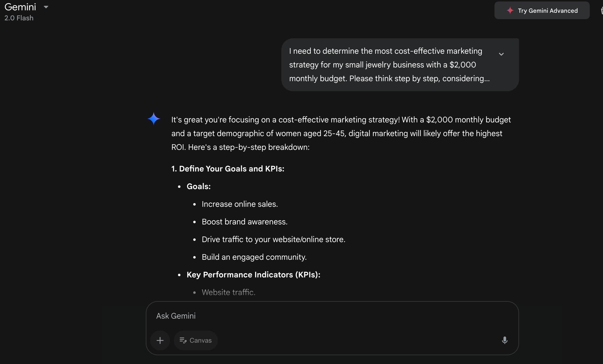Click the sparkle icon inside Try Gemini Advanced
The height and width of the screenshot is (364, 603).
510,11
